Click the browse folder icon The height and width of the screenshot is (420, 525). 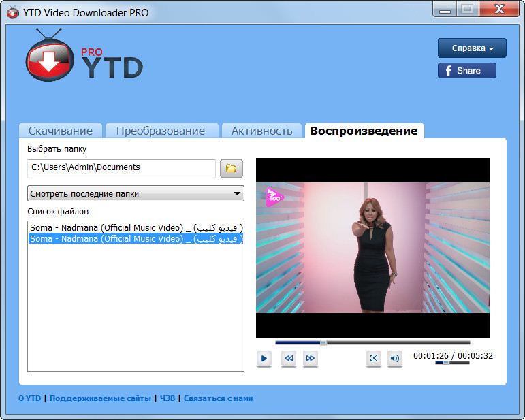[x=231, y=168]
